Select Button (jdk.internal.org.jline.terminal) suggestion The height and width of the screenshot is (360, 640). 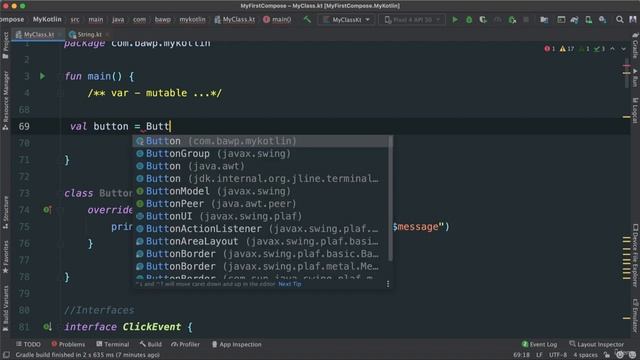[x=261, y=178]
